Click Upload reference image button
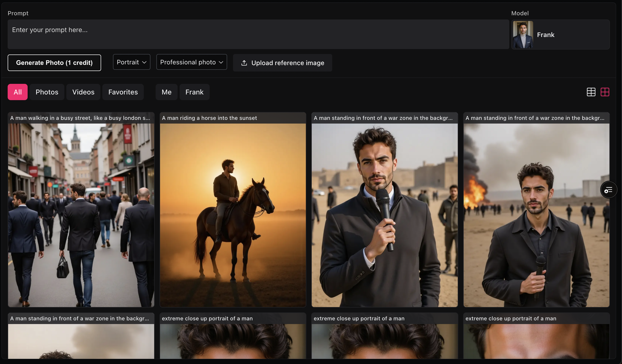Image resolution: width=622 pixels, height=364 pixels. (x=282, y=63)
